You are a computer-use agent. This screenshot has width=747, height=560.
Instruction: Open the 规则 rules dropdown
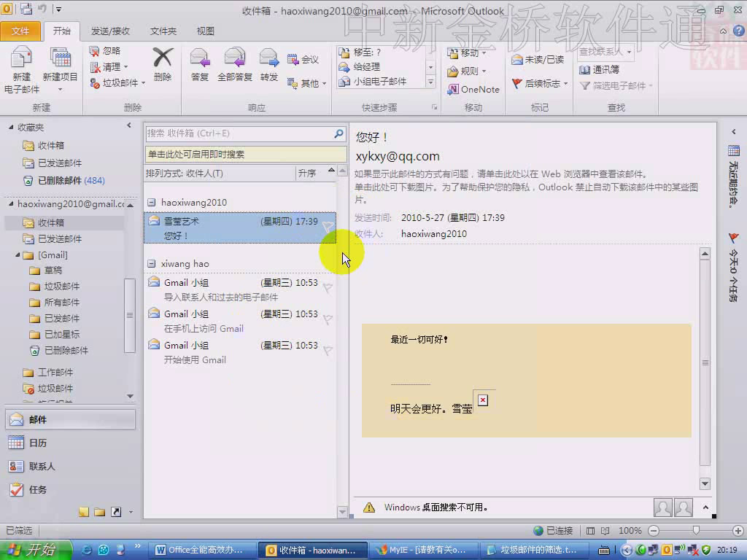point(467,71)
